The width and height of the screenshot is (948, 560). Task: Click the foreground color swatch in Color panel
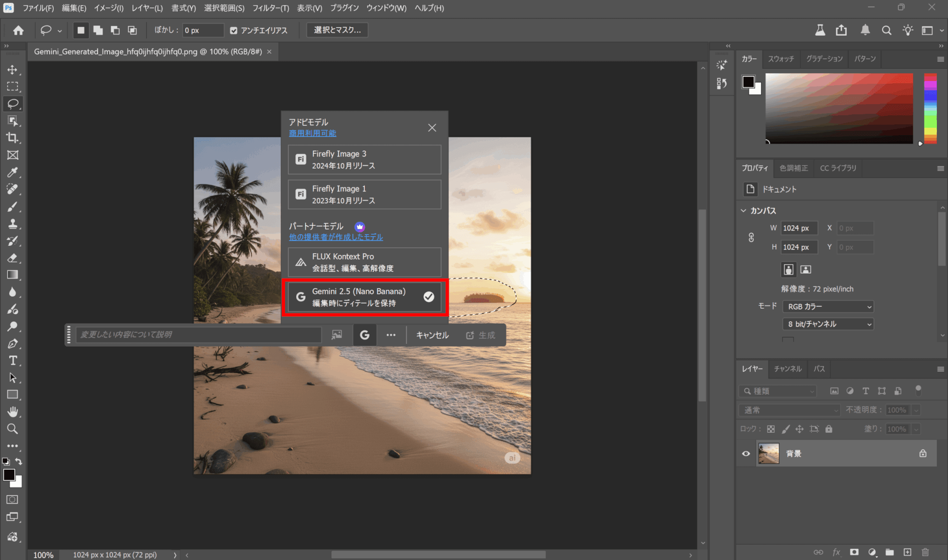point(748,82)
